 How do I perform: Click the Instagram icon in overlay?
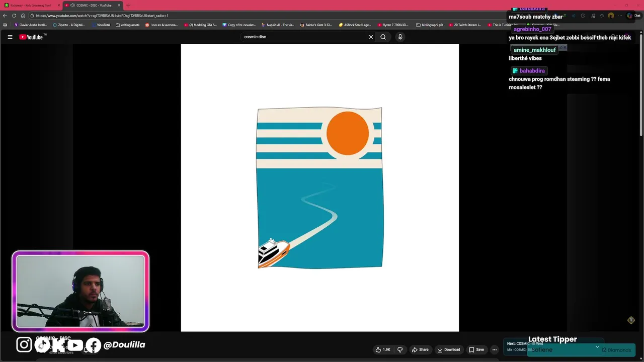tap(24, 344)
